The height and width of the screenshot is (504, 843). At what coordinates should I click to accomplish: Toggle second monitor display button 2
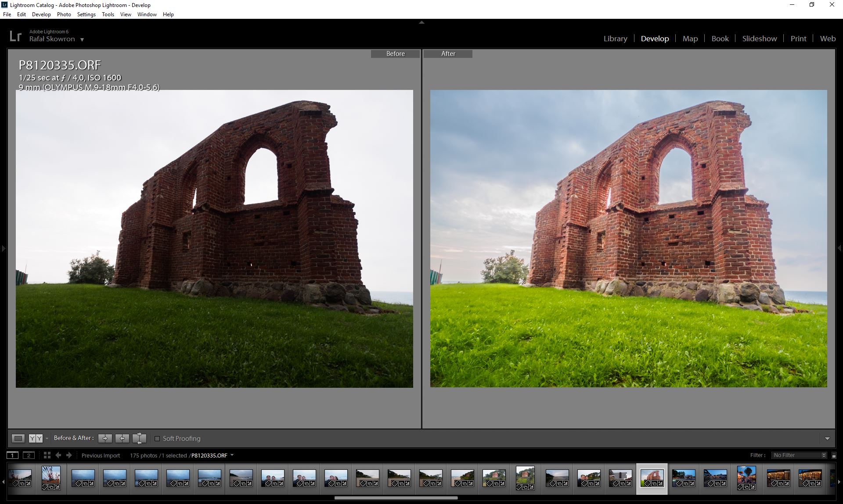pos(29,455)
